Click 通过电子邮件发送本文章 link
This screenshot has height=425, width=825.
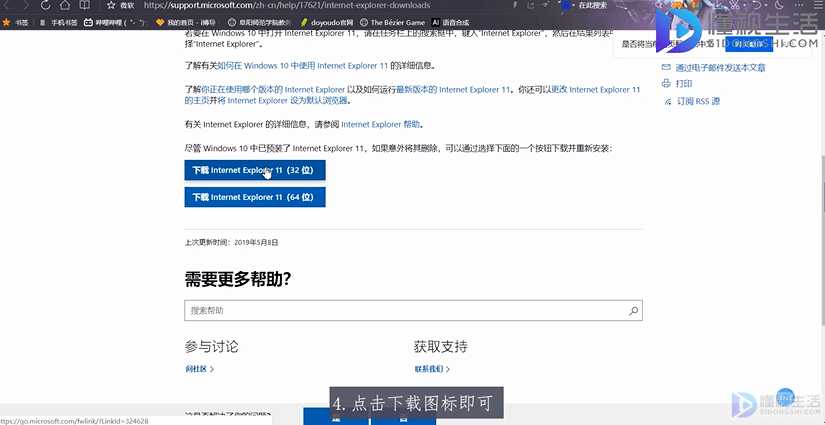(x=720, y=68)
